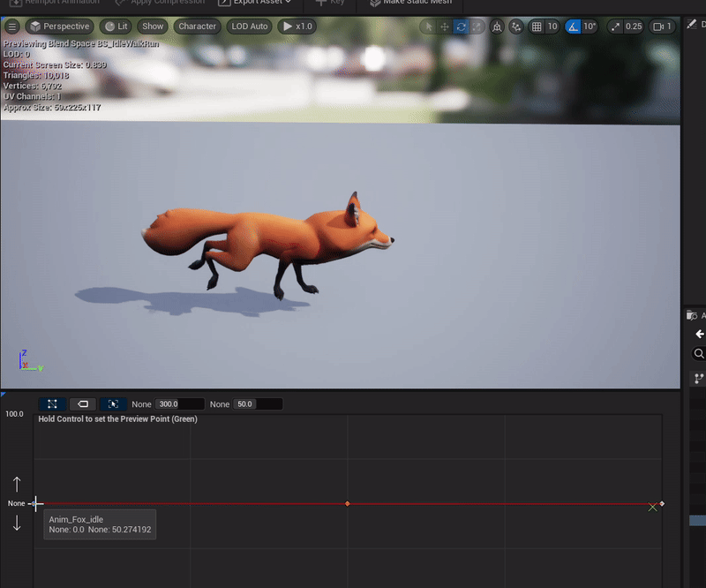
Task: Toggle rotation angle snapping
Action: [573, 26]
